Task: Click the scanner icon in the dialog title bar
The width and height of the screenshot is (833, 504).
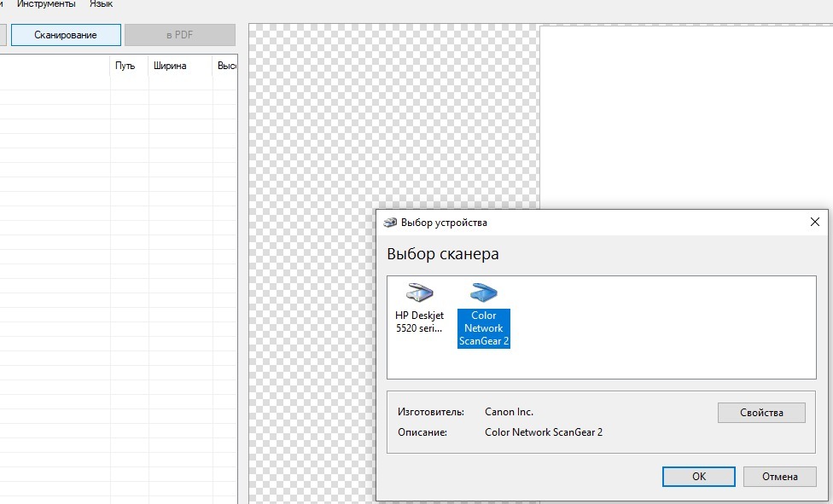Action: pyautogui.click(x=390, y=223)
